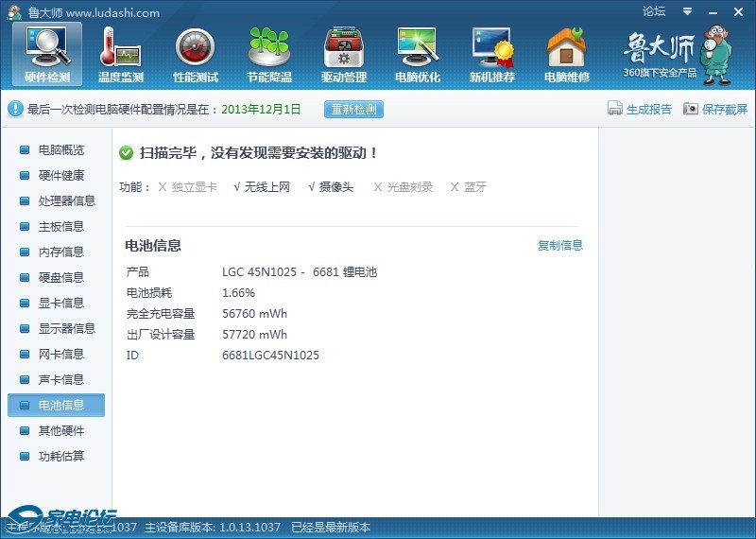The height and width of the screenshot is (539, 756).
Task: Open 驱动管理 driver management
Action: tap(344, 55)
